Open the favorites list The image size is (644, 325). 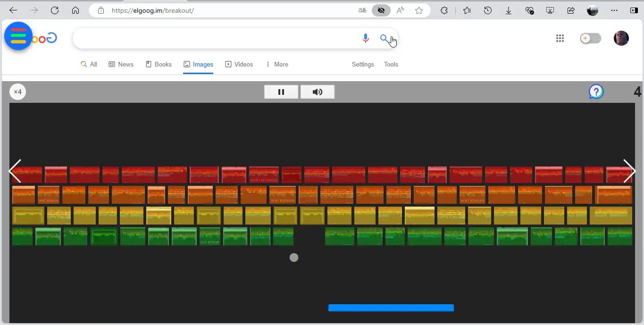(x=467, y=10)
